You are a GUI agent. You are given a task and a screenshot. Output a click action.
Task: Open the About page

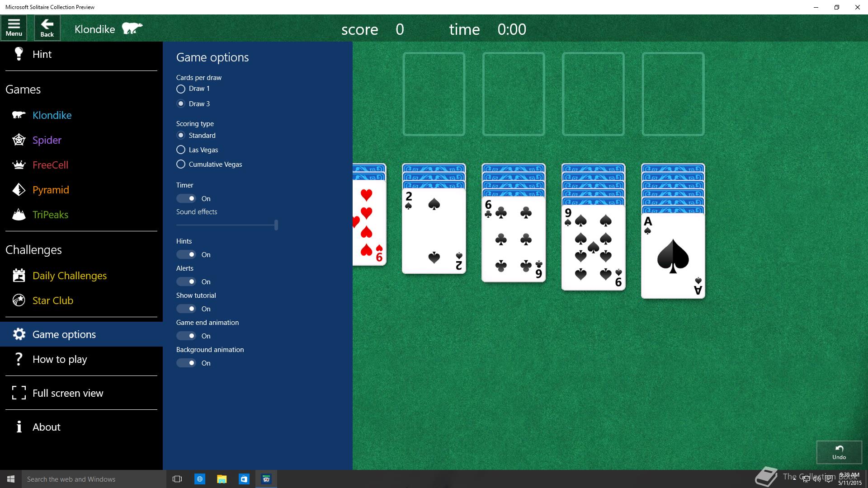coord(81,427)
